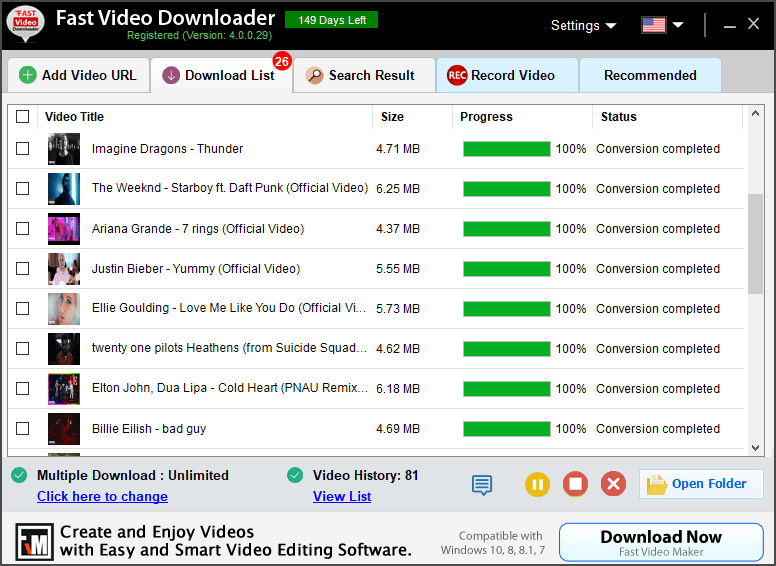Image resolution: width=776 pixels, height=566 pixels.
Task: Click the 149 Days Left badge
Action: 332,20
